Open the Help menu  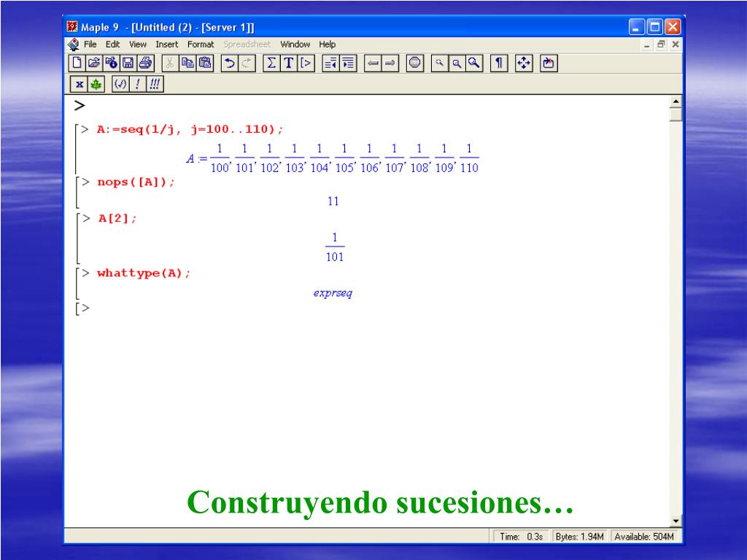pyautogui.click(x=328, y=44)
